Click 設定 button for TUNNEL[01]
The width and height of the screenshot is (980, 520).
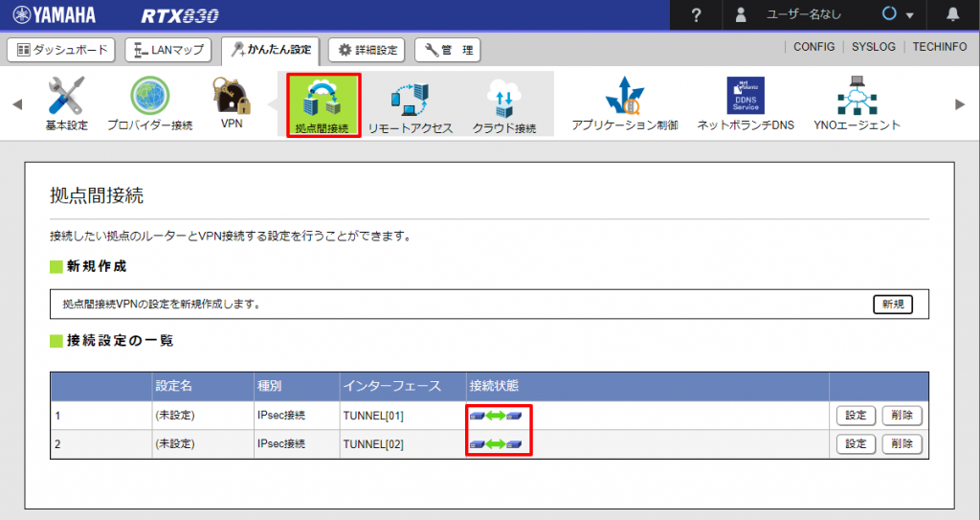[x=856, y=416]
